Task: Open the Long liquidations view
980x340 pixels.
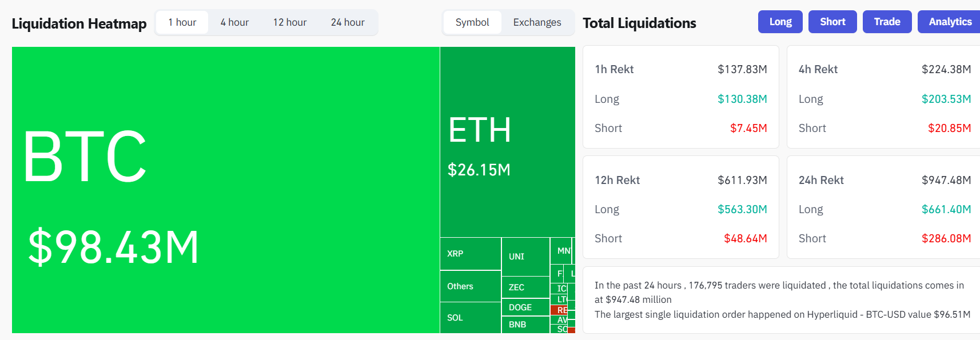Action: [780, 21]
